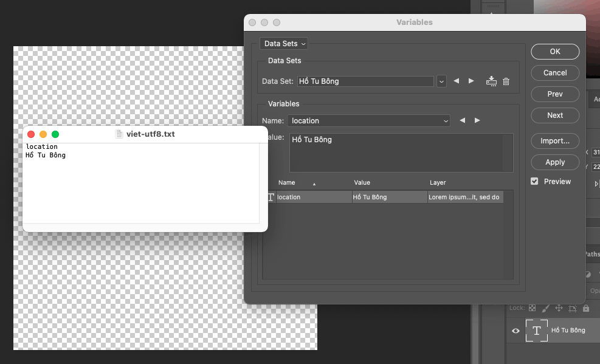Cancel the Variables dialog
This screenshot has width=600, height=364.
(555, 73)
